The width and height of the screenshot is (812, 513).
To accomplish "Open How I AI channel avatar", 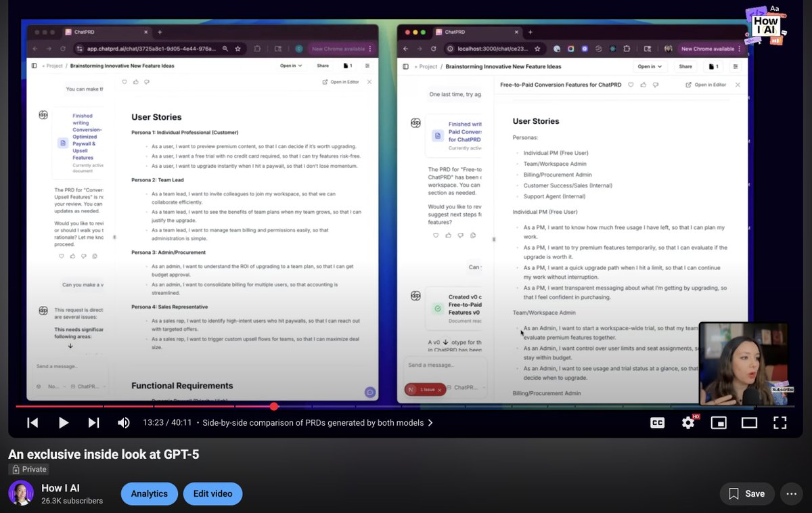I will point(21,493).
